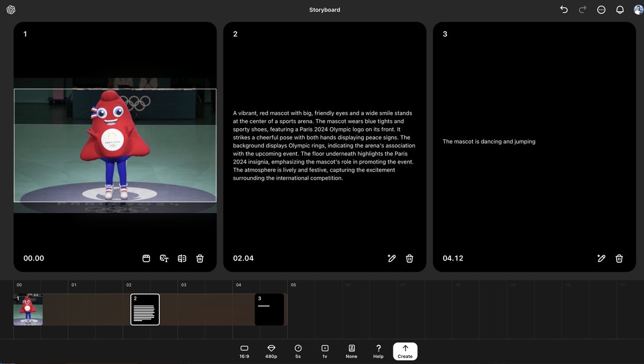Open the None preset selector
Screen dimensions: 644x364
pos(352,351)
